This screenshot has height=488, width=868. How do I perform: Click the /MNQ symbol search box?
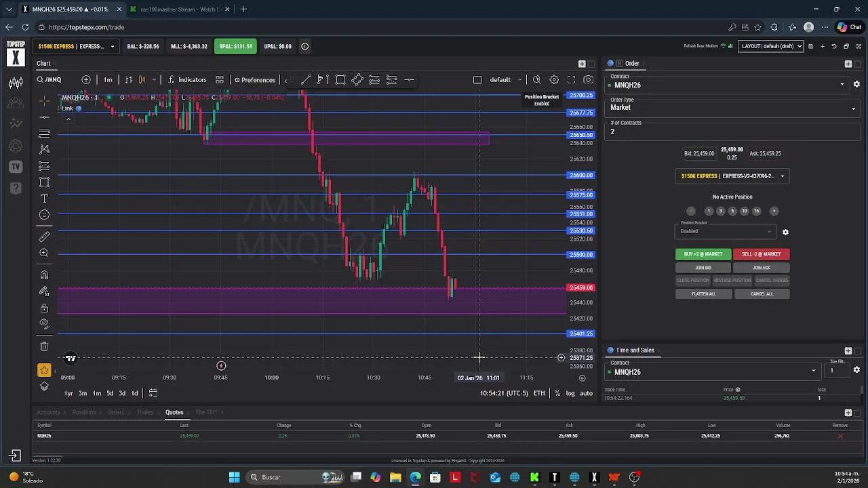pyautogui.click(x=50, y=80)
